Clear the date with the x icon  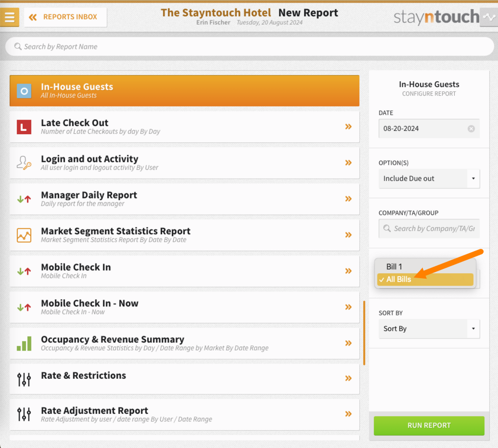tap(471, 129)
